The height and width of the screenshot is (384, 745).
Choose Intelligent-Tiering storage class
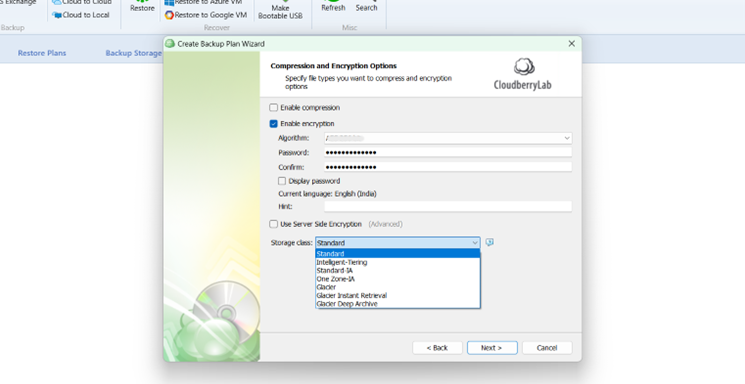coord(398,262)
